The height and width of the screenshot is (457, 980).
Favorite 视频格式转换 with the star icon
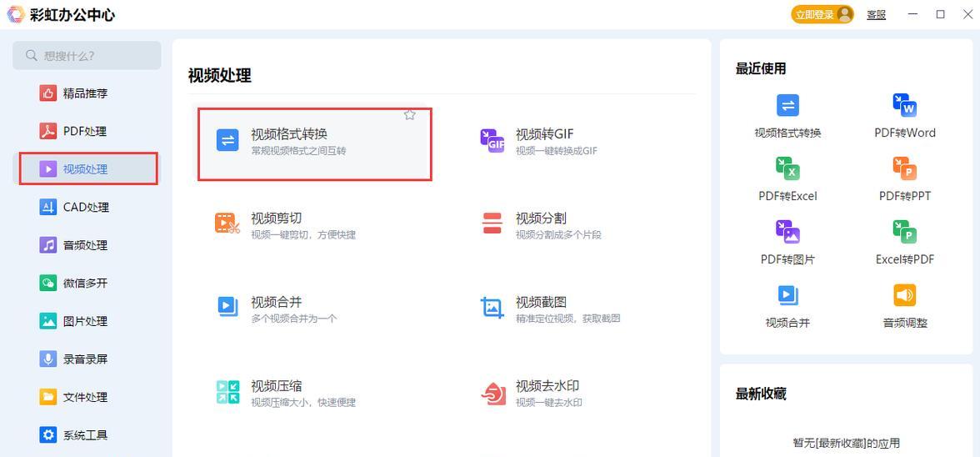[x=409, y=115]
